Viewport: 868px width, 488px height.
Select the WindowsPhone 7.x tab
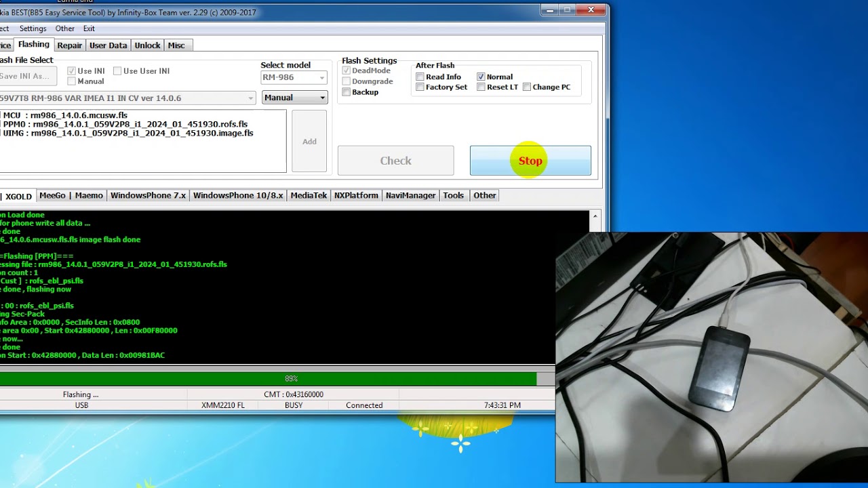tap(148, 195)
